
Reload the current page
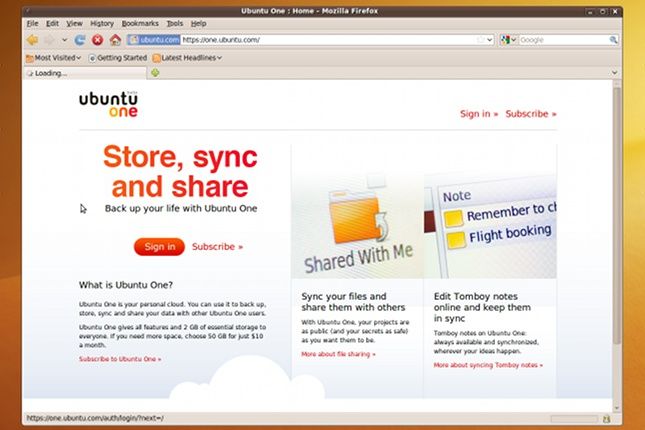[x=80, y=40]
